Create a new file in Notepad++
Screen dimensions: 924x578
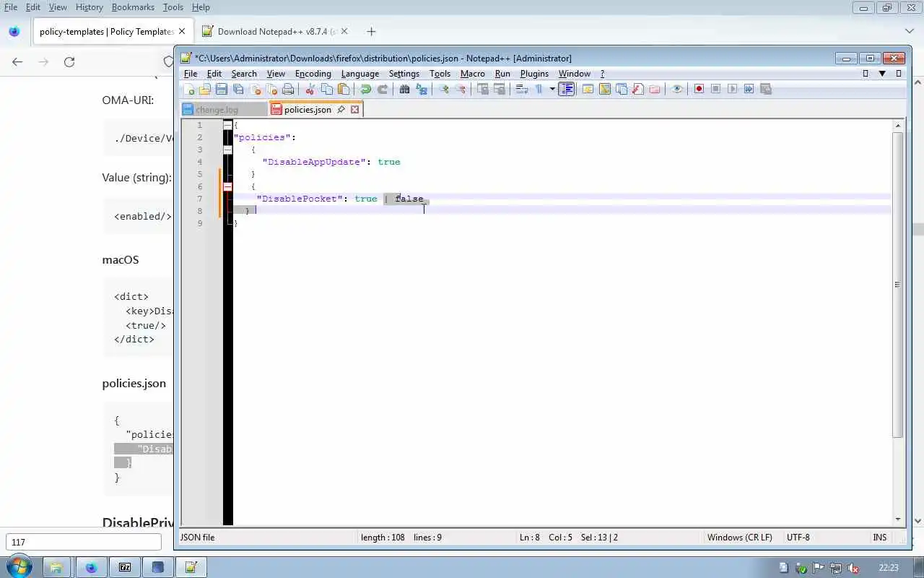(x=189, y=89)
